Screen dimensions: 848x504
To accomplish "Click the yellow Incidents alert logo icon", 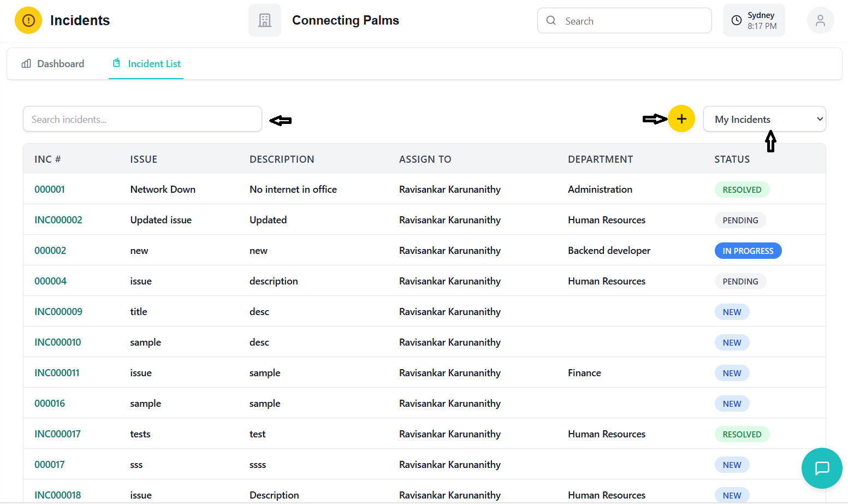I will coord(28,21).
